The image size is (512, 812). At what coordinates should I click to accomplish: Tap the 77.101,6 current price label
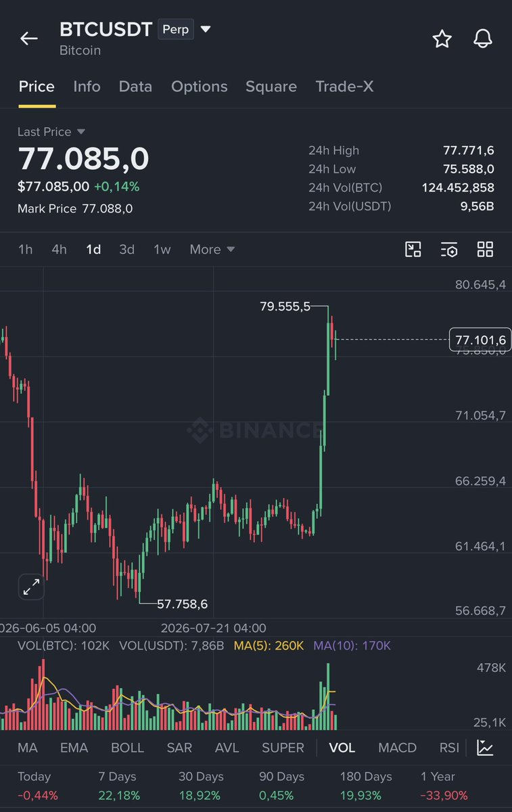(480, 340)
